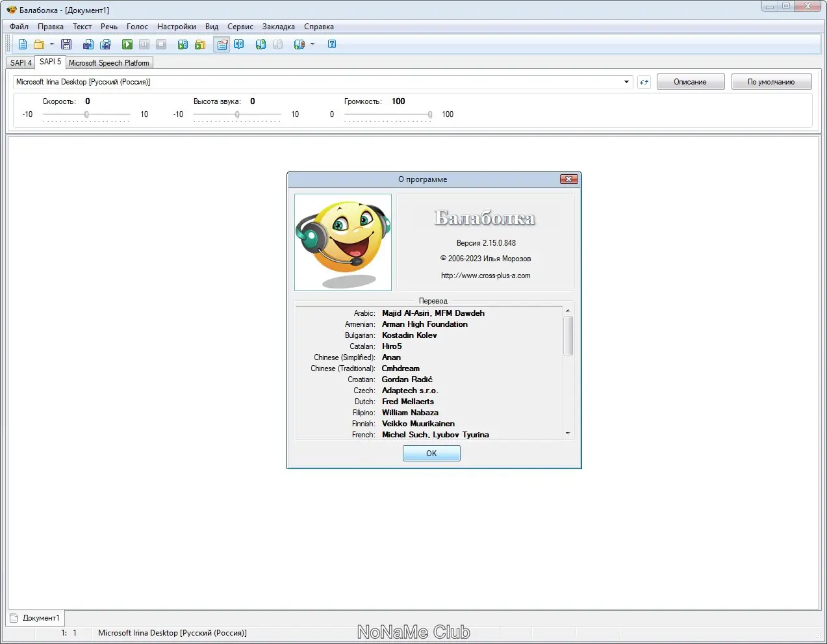Viewport: 827px width, 644px height.
Task: Create a new document from the toolbar
Action: pos(23,44)
